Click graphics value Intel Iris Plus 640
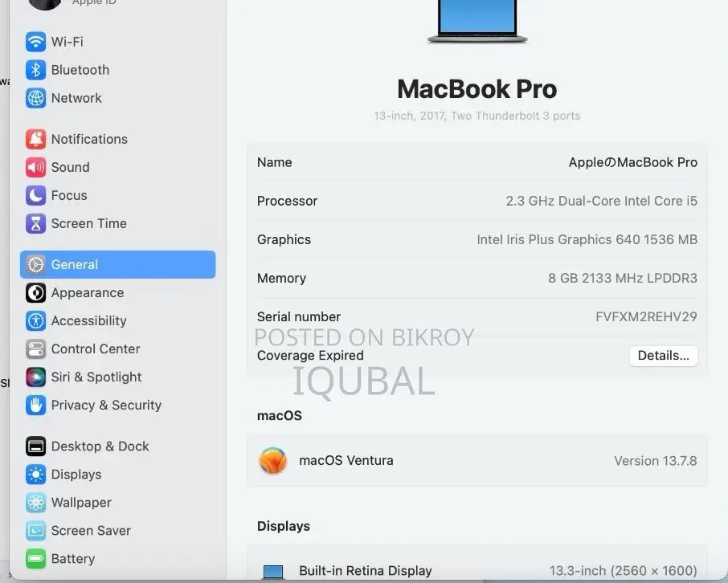The image size is (728, 583). coord(587,239)
